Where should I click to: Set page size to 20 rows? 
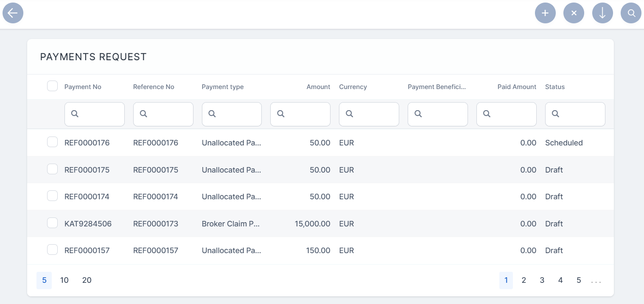tap(87, 280)
